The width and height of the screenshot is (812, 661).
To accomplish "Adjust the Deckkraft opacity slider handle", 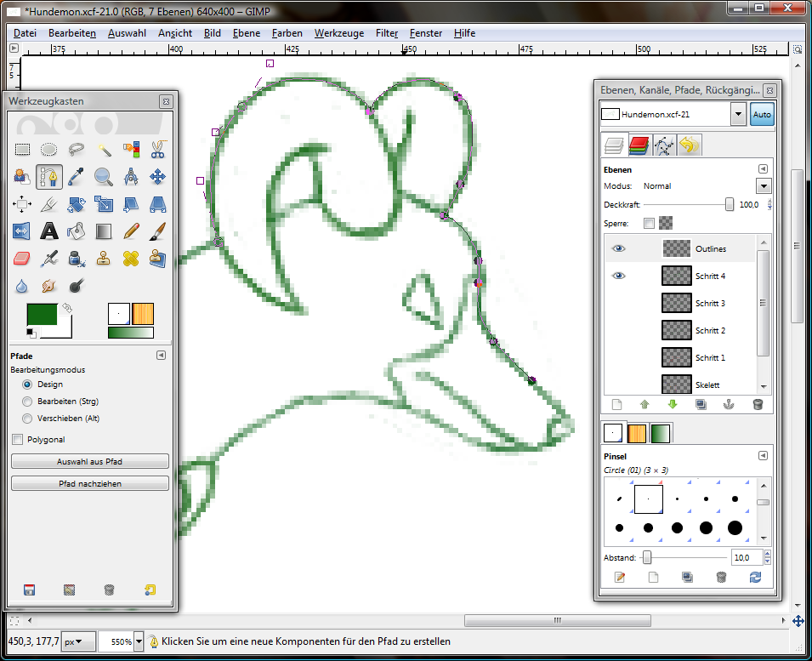I will (x=730, y=205).
